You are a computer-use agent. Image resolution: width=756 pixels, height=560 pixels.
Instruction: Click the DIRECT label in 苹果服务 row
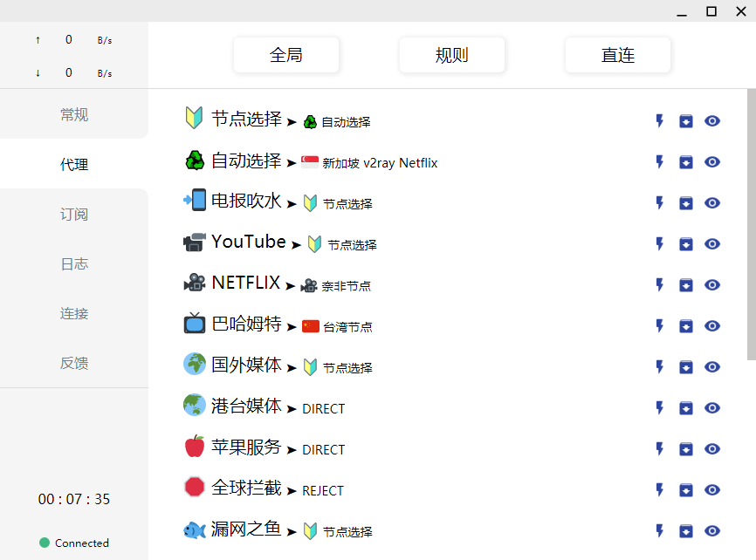click(324, 449)
